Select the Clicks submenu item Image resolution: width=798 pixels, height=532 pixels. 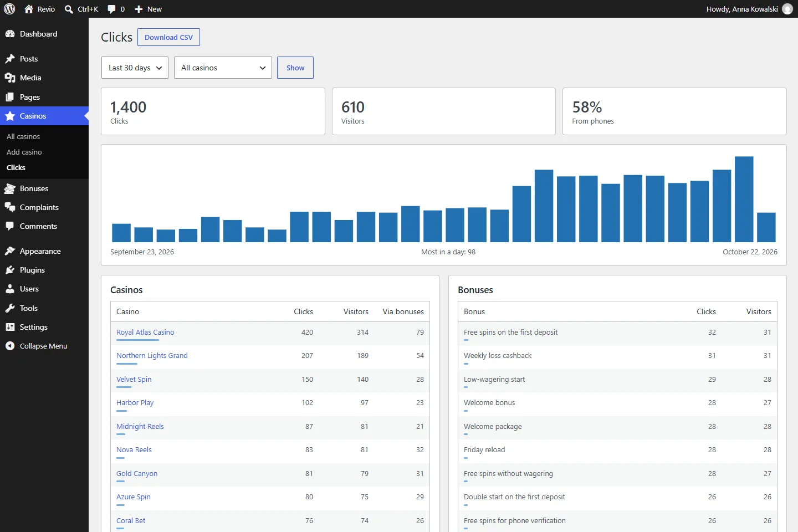click(16, 167)
